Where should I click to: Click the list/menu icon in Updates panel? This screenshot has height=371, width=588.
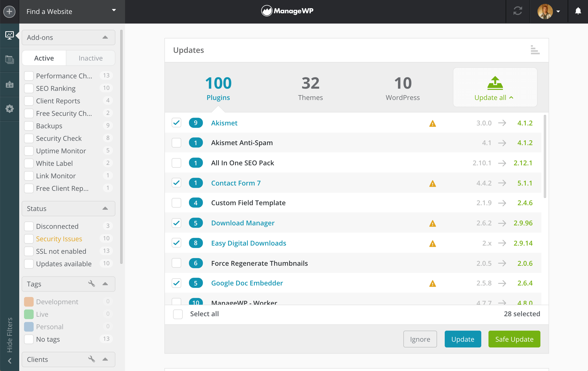[535, 50]
